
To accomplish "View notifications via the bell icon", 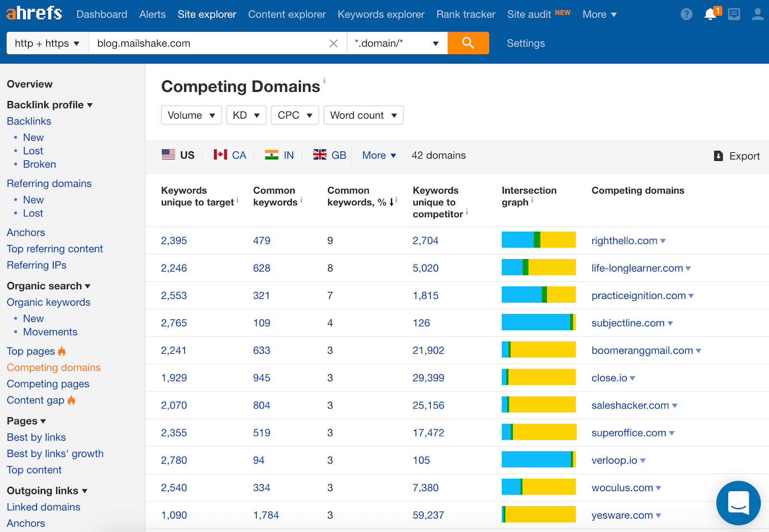I will [710, 14].
